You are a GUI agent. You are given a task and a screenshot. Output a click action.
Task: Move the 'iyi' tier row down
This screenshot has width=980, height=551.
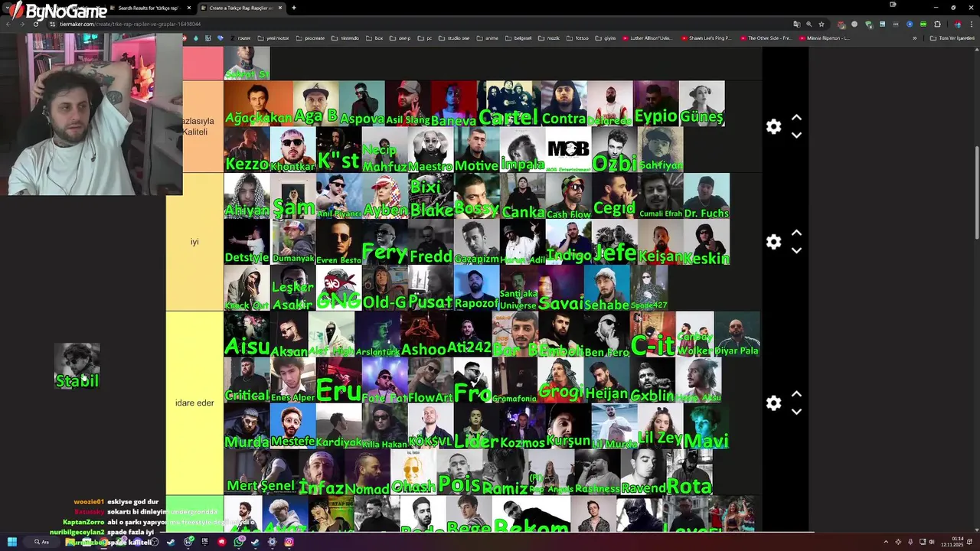point(796,250)
